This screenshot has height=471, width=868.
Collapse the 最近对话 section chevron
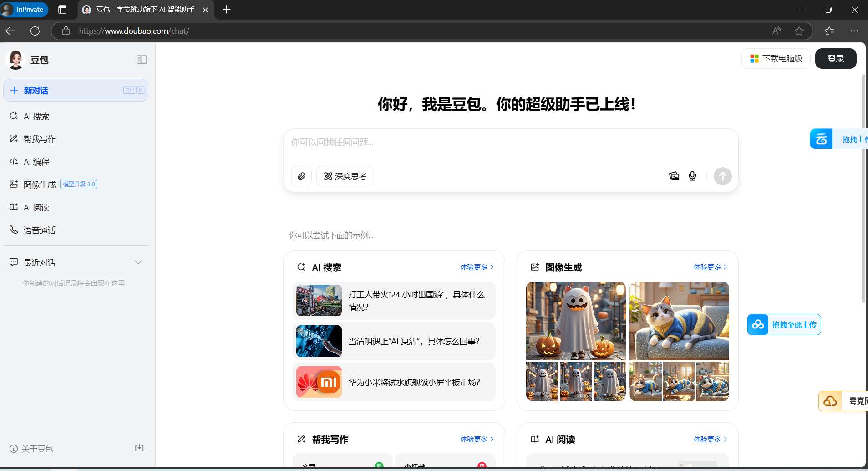pos(138,262)
